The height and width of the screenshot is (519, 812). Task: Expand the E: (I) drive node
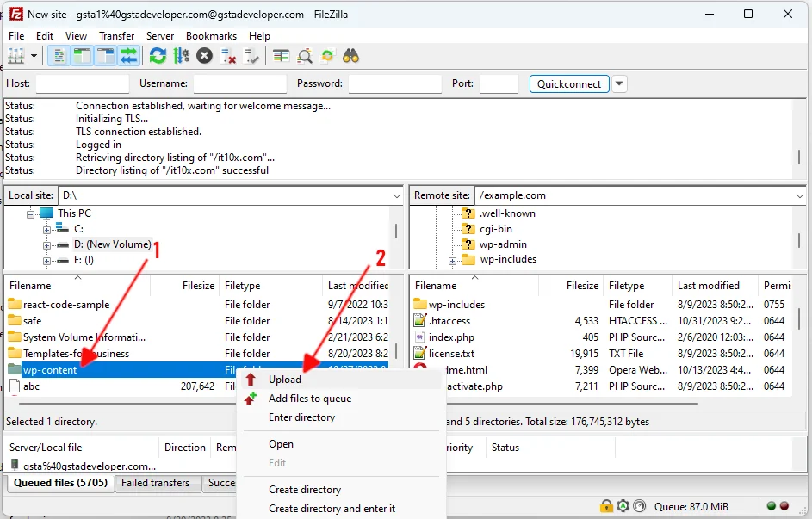[x=46, y=261]
